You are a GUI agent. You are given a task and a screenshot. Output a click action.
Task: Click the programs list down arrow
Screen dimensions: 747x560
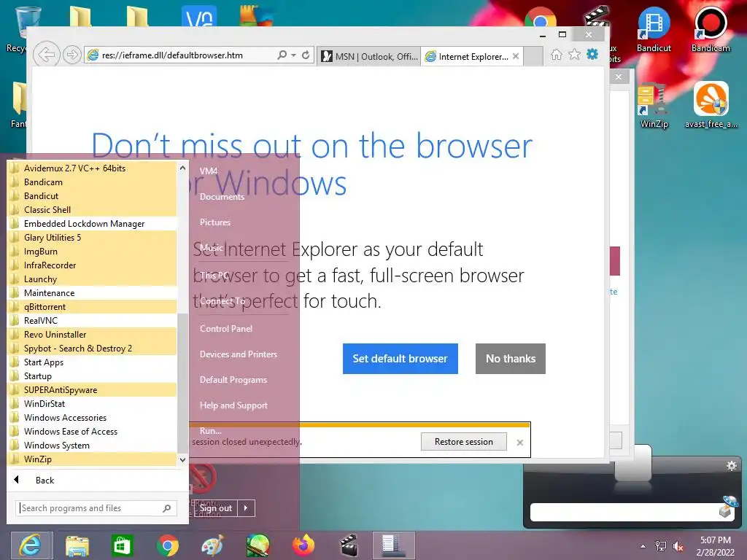click(182, 459)
